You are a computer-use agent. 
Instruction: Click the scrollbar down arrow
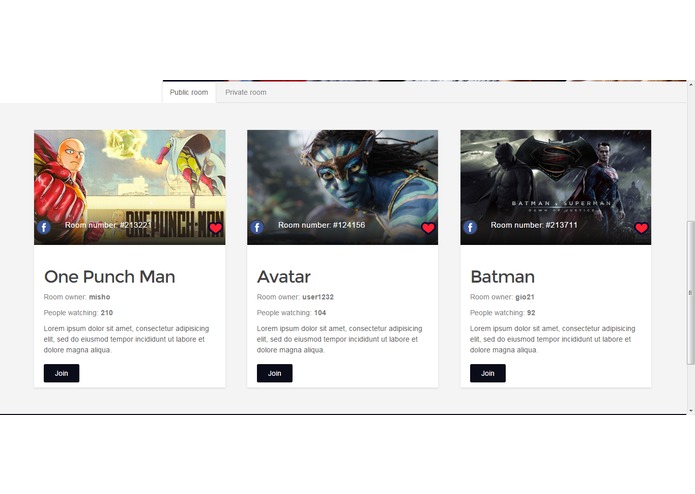[691, 411]
